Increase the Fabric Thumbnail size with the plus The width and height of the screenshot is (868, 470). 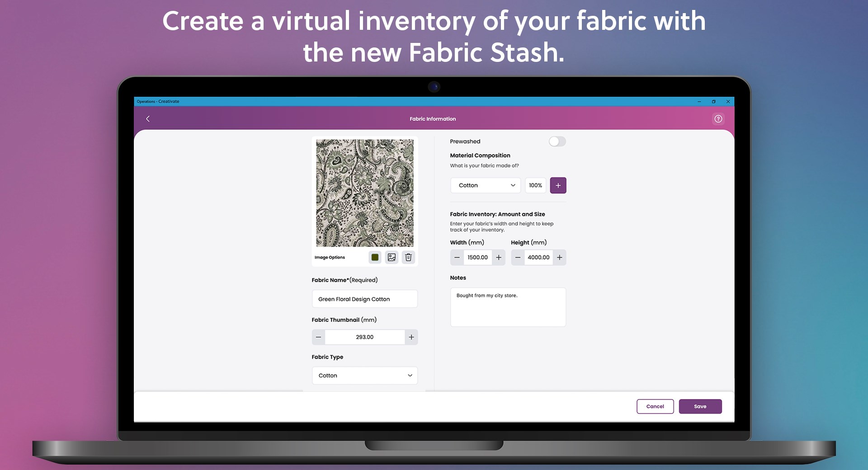[411, 337]
